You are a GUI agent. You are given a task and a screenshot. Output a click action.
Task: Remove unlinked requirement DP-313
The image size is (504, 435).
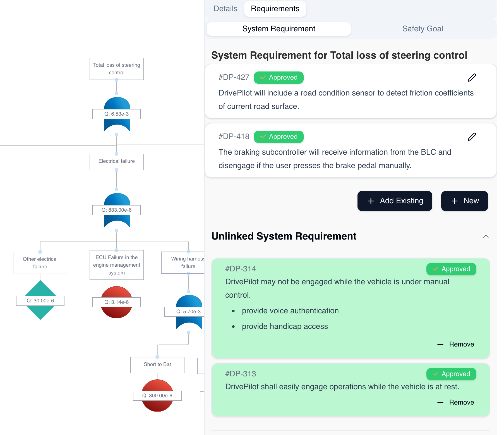tap(456, 402)
